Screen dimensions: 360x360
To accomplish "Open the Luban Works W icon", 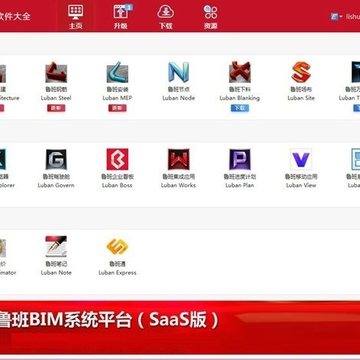I will pyautogui.click(x=179, y=159).
